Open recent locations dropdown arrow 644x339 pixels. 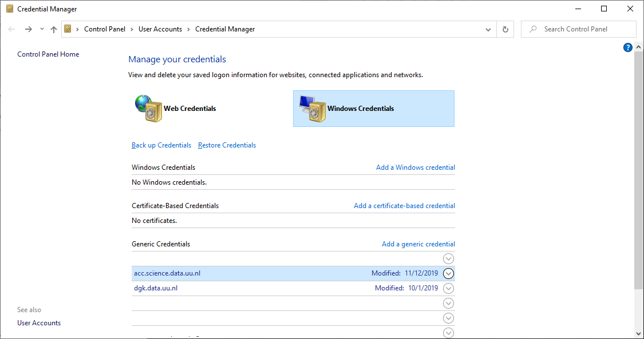(42, 29)
